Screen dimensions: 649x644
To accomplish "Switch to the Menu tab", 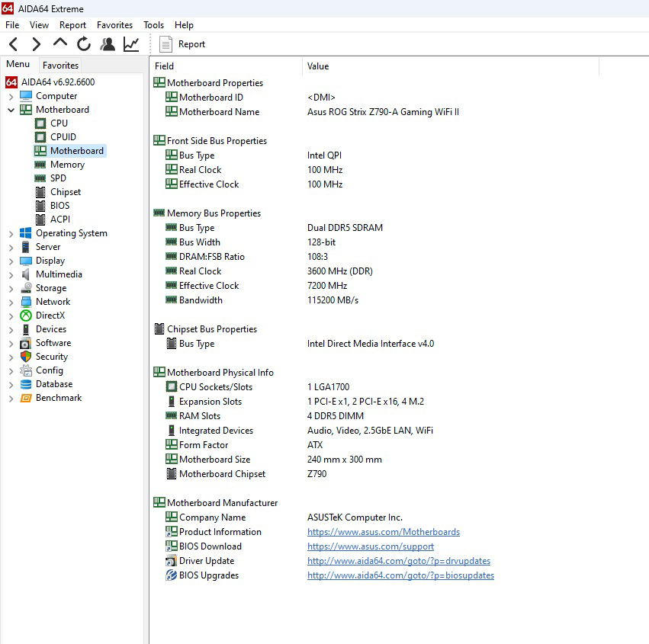I will click(x=18, y=64).
